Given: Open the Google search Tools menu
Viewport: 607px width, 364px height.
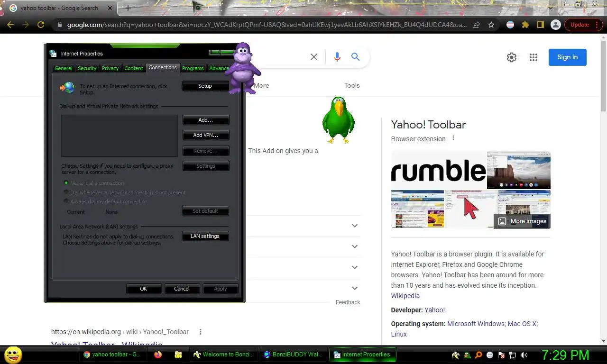Looking at the screenshot, I should tap(352, 85).
